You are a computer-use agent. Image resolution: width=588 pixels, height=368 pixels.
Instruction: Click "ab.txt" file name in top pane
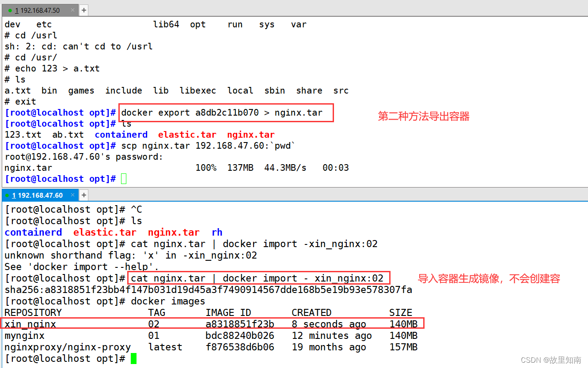68,135
